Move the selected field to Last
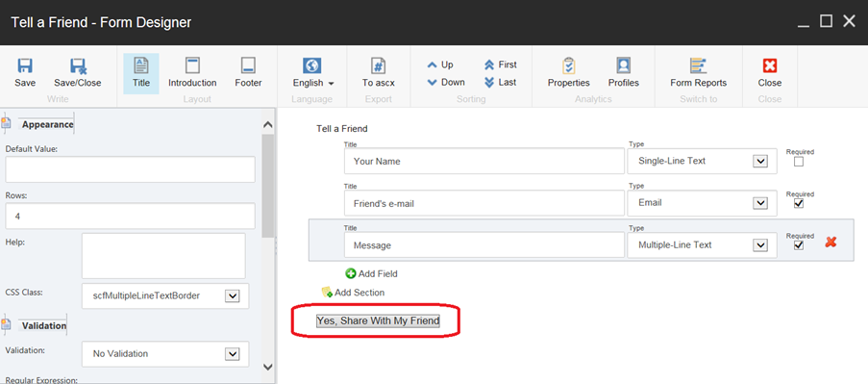The image size is (868, 384). [500, 82]
